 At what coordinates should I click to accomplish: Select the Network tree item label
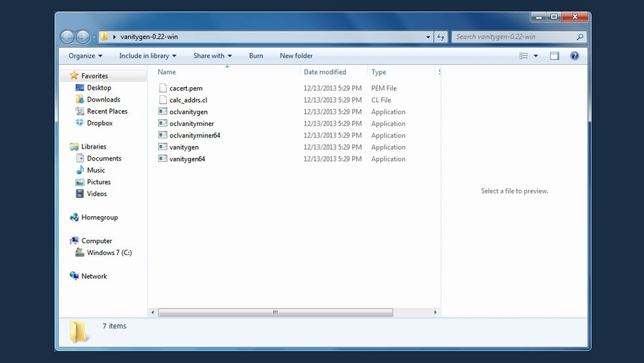click(x=94, y=277)
